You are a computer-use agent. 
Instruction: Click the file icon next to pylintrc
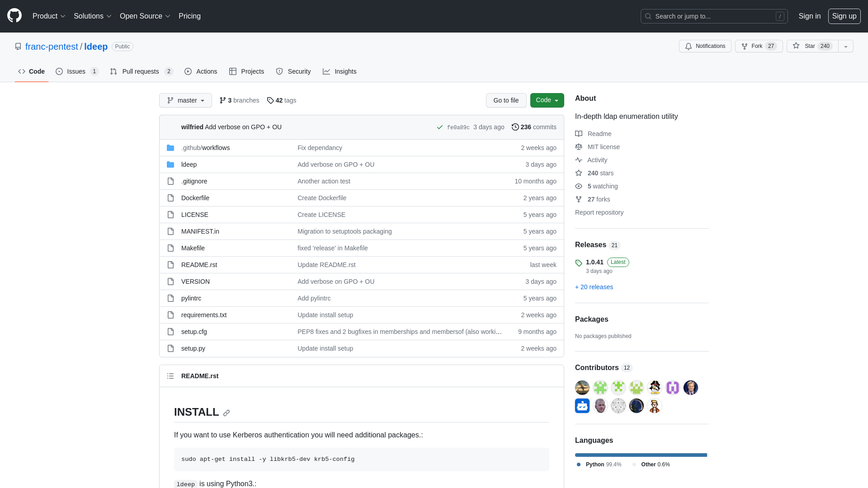pyautogui.click(x=170, y=298)
